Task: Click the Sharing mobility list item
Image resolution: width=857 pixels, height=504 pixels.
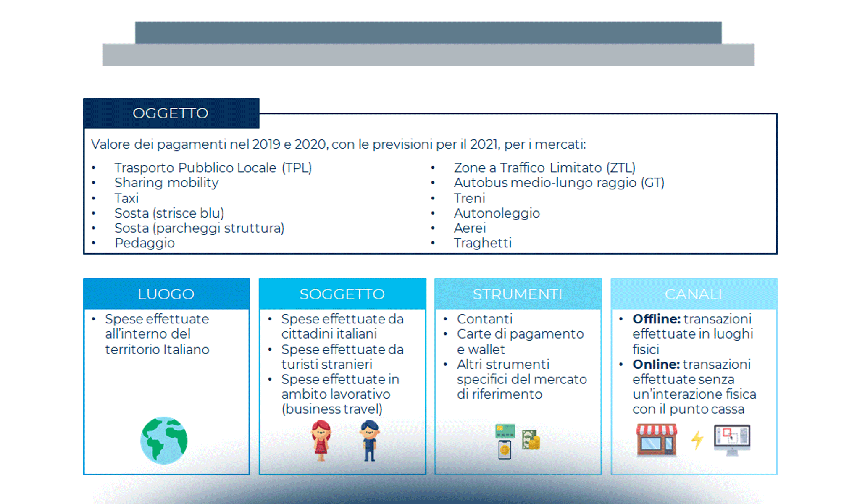Action: point(166,183)
